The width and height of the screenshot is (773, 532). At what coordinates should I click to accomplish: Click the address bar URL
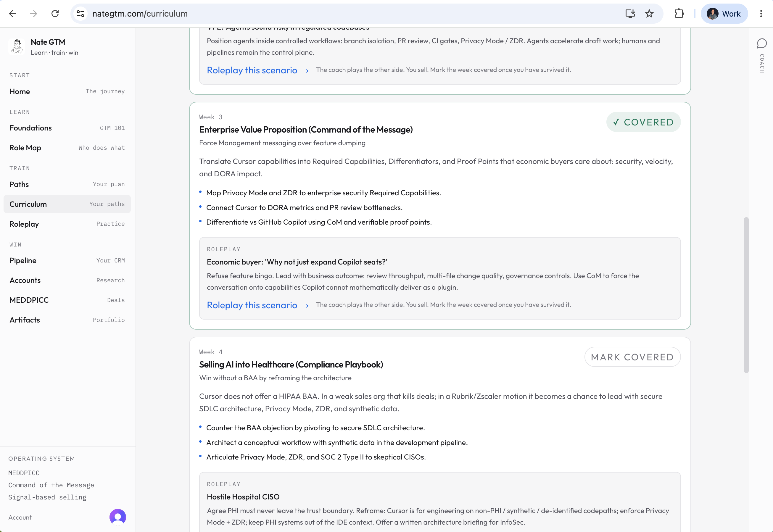(x=140, y=14)
